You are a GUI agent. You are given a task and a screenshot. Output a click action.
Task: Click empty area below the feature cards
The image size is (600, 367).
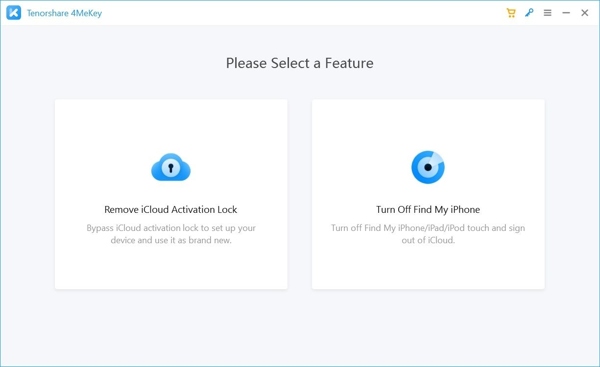[x=300, y=327]
